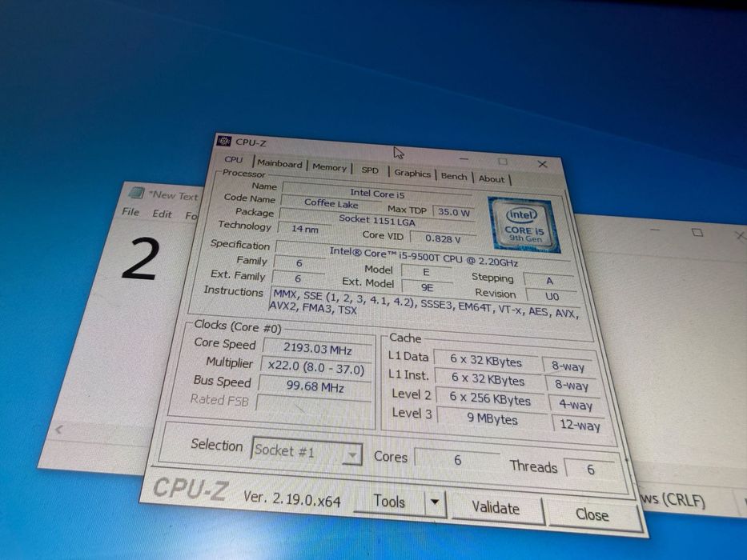Select the SPD tab

click(x=370, y=170)
